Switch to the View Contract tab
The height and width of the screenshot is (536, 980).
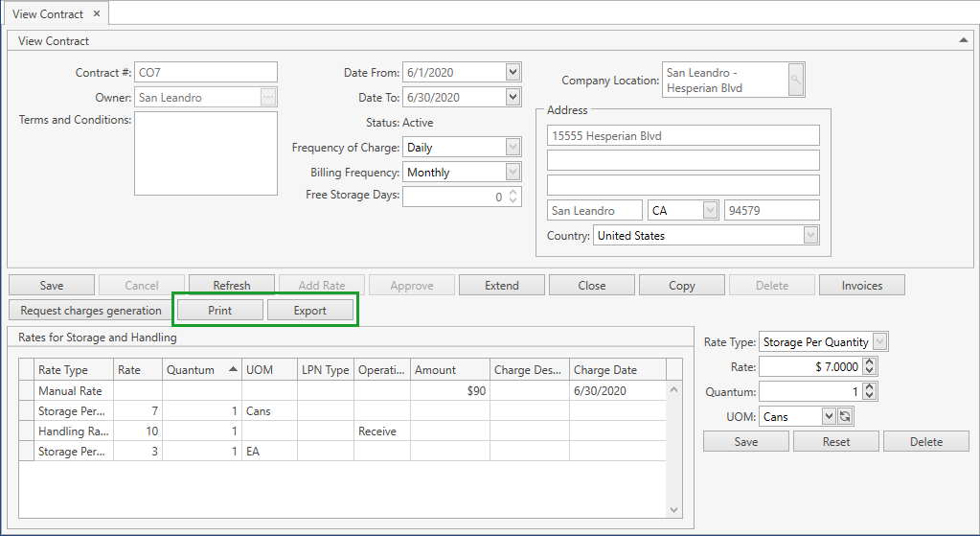point(48,14)
